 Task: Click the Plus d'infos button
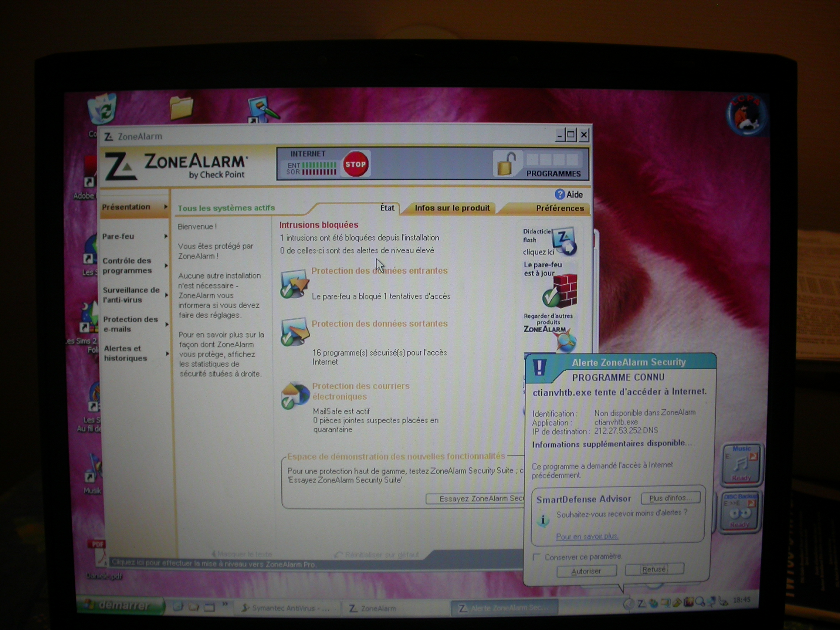(x=670, y=498)
